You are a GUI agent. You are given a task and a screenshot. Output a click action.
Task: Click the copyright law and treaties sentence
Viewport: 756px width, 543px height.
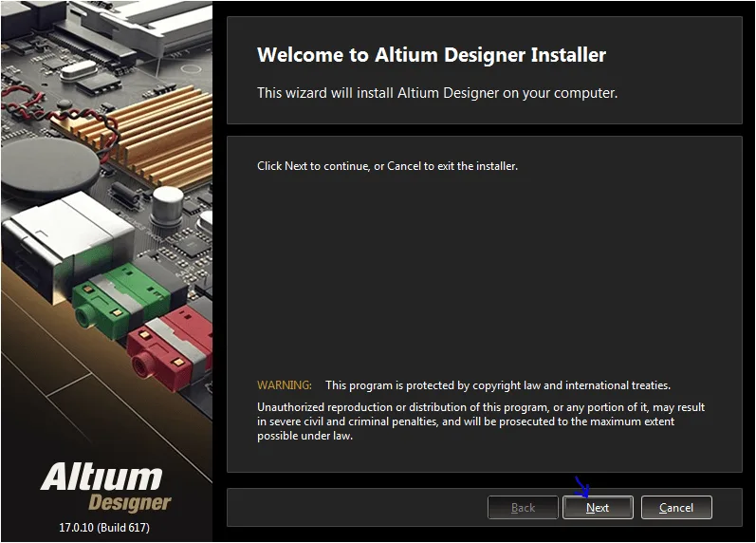498,385
